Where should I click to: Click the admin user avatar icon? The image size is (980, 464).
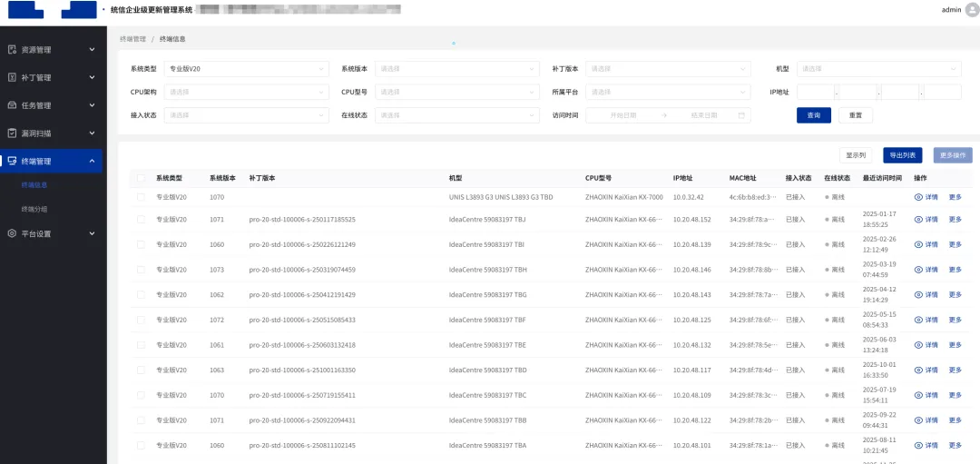972,10
